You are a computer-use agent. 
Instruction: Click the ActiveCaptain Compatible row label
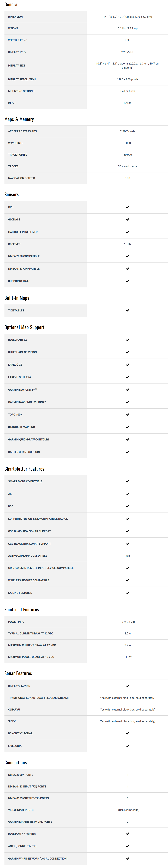(x=28, y=556)
